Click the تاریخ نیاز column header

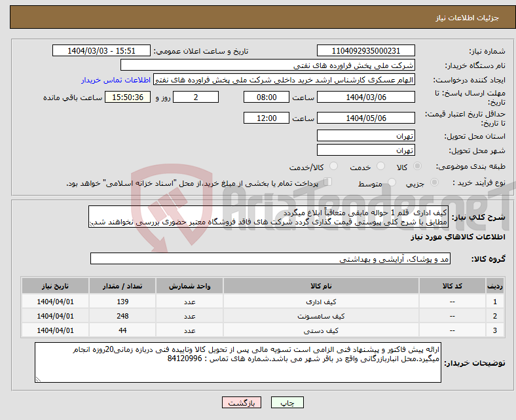coord(55,286)
